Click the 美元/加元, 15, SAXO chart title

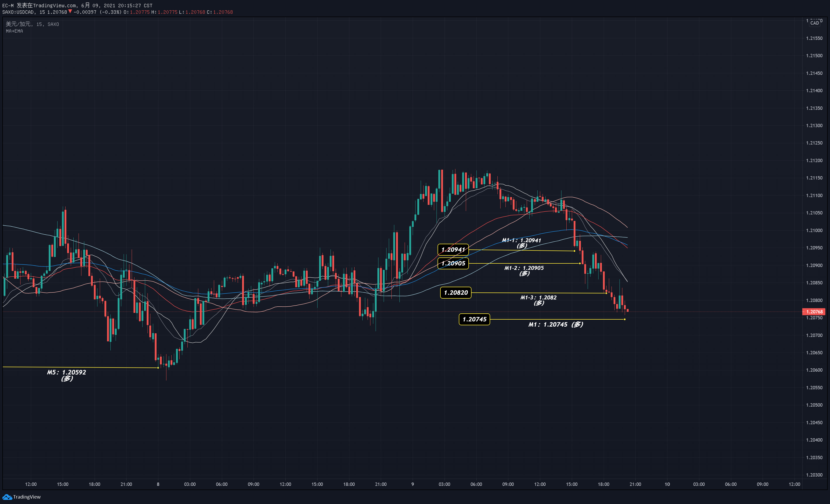[x=32, y=24]
